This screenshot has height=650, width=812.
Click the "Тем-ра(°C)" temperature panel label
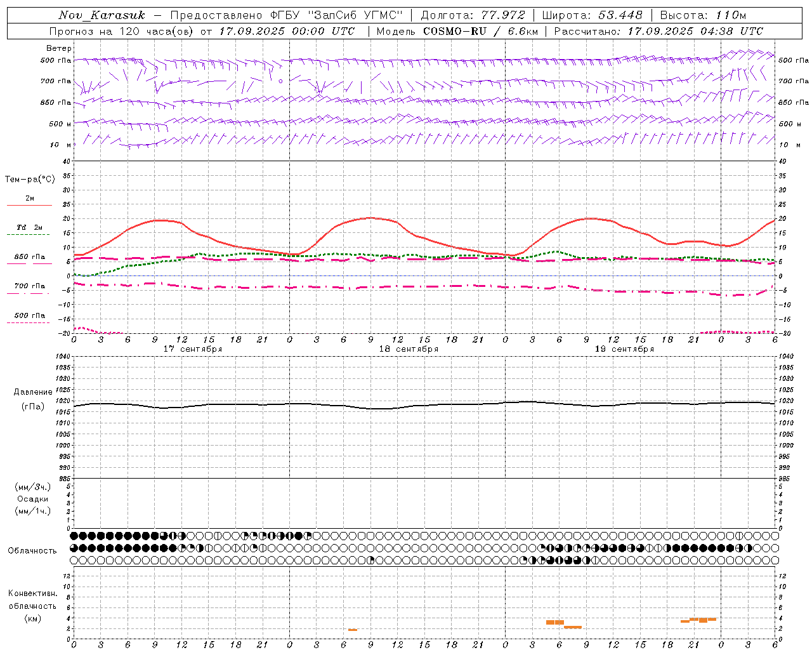tap(30, 180)
